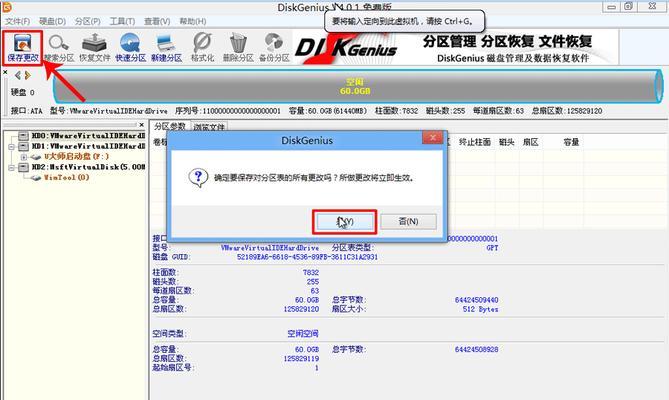Collapse the HD1 tree node

[12, 147]
